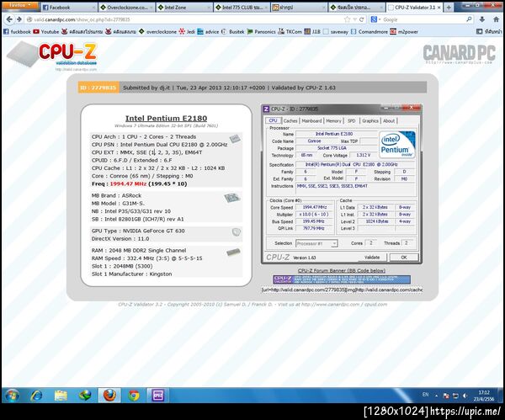Image resolution: width=505 pixels, height=420 pixels.
Task: Open the CPU-Z app in the taskbar
Action: [x=158, y=396]
